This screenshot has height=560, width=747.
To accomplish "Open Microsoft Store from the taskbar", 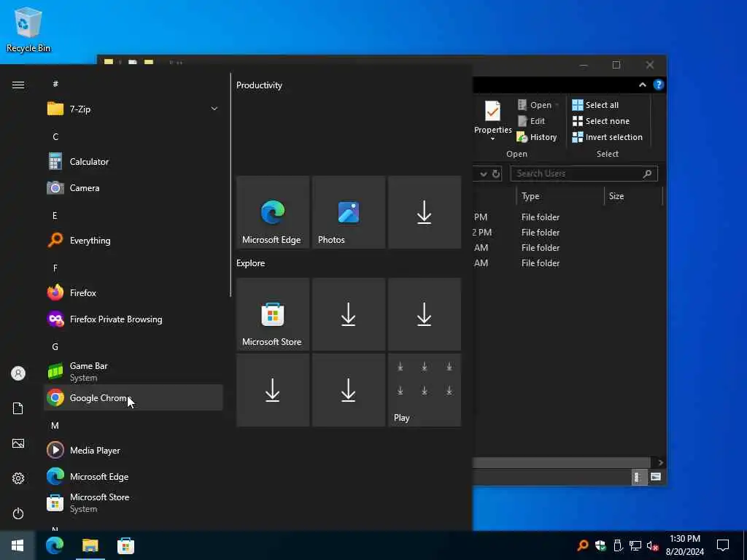I will [125, 545].
